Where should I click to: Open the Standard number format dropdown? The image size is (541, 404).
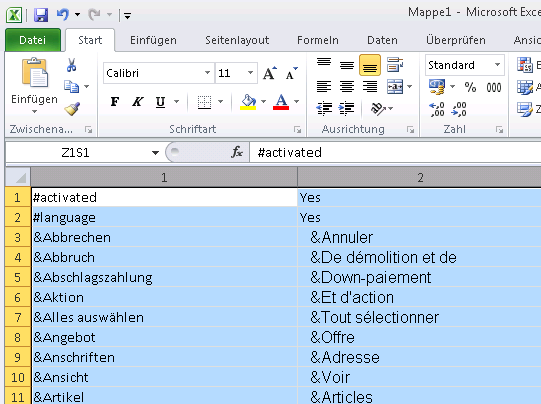tap(497, 65)
